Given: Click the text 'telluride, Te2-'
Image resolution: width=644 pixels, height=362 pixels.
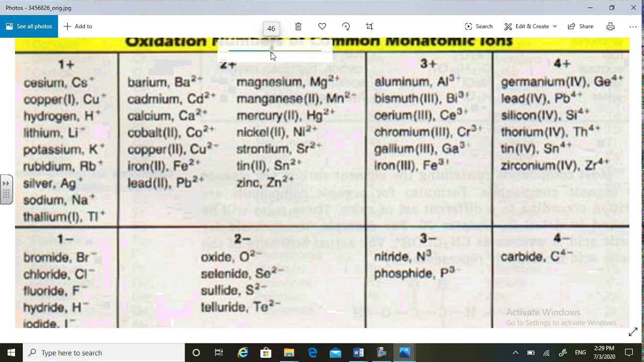Looking at the screenshot, I should pyautogui.click(x=240, y=307).
